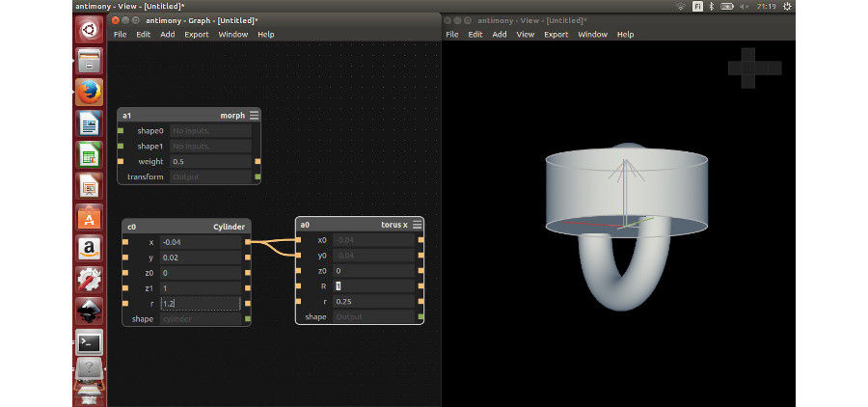Click the torus R field
The height and width of the screenshot is (407, 868).
[374, 285]
